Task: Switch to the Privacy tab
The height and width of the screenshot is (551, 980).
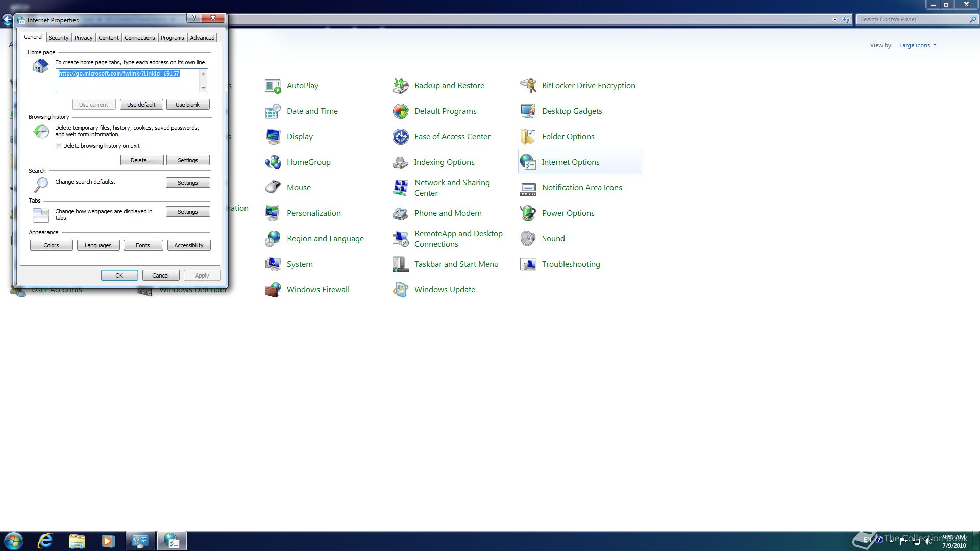Action: (84, 38)
